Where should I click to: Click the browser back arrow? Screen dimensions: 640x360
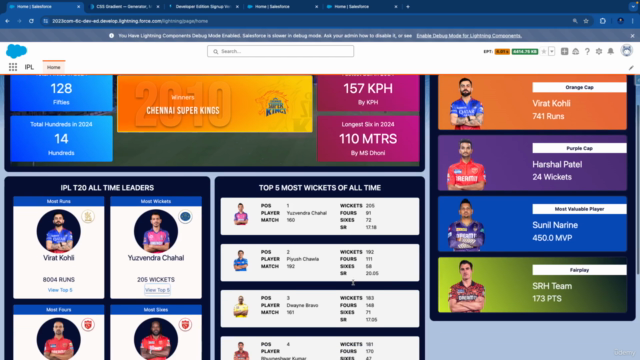7,21
